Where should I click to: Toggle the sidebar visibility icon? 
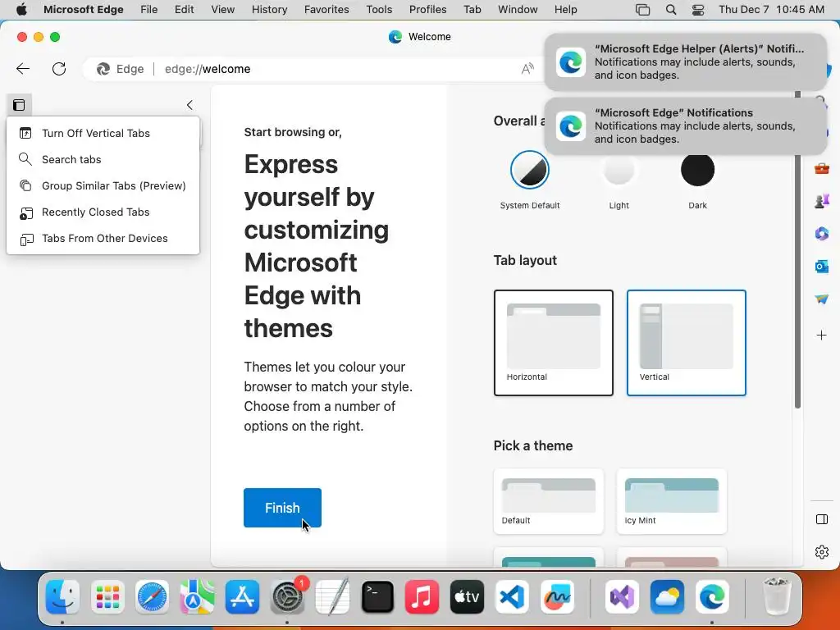tap(822, 519)
